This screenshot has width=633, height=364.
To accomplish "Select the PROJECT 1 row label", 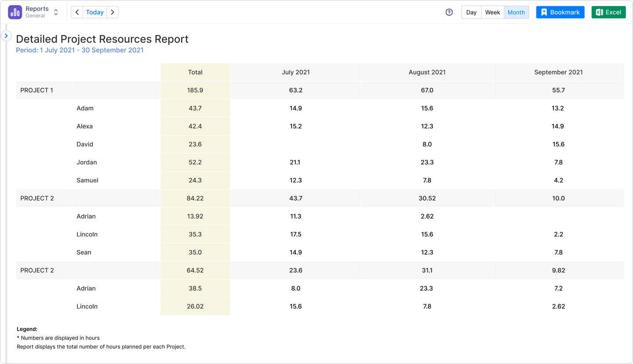I will coord(37,90).
